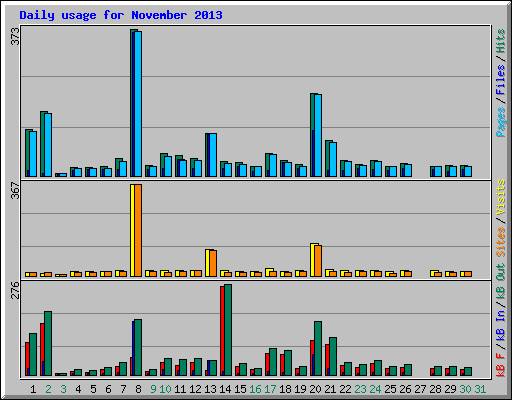The width and height of the screenshot is (512, 400).
Task: Click the 367 axis value
Action: (15, 190)
